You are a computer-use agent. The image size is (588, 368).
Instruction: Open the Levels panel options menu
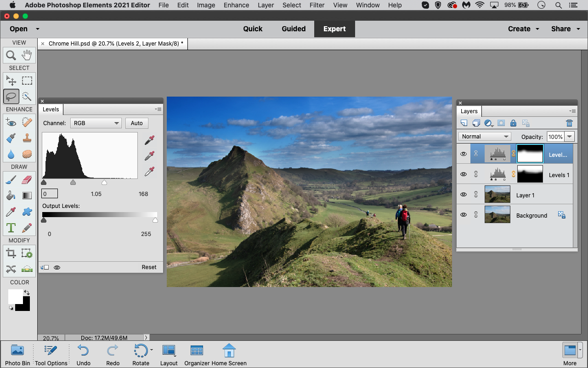tap(158, 109)
